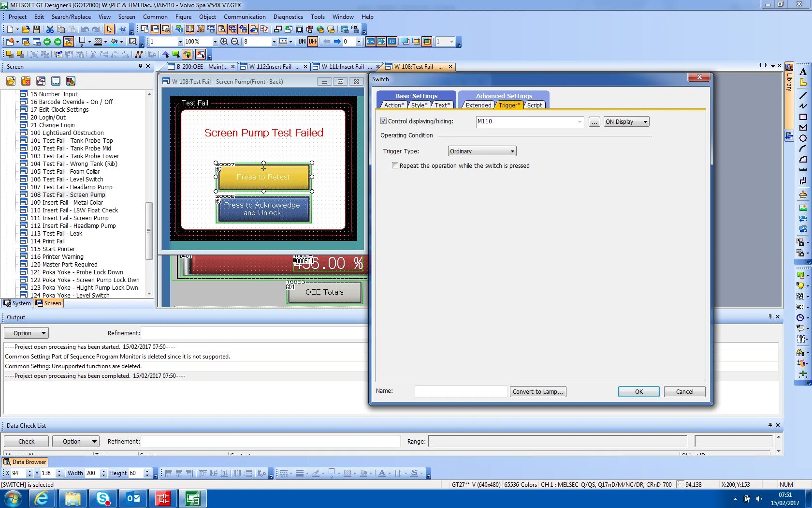Click the Display device names 'Dev' icon
This screenshot has height=508, width=812.
point(371,42)
